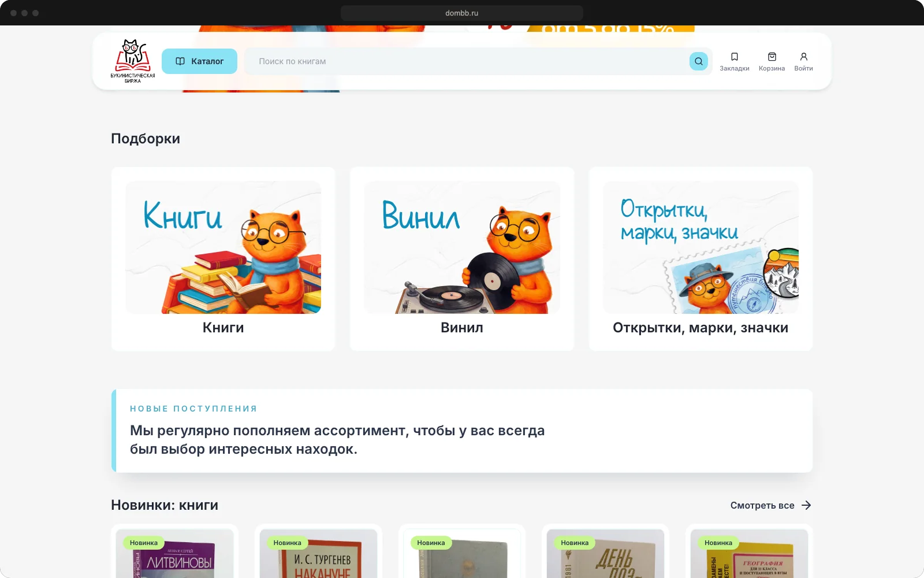The width and height of the screenshot is (924, 578).
Task: Open the Тургенев Накануне book cover
Action: click(x=318, y=554)
